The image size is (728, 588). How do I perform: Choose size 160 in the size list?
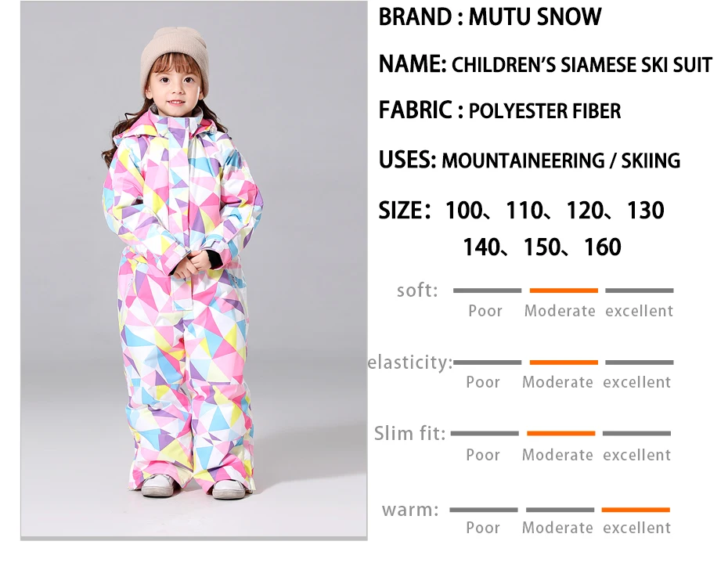pyautogui.click(x=603, y=247)
